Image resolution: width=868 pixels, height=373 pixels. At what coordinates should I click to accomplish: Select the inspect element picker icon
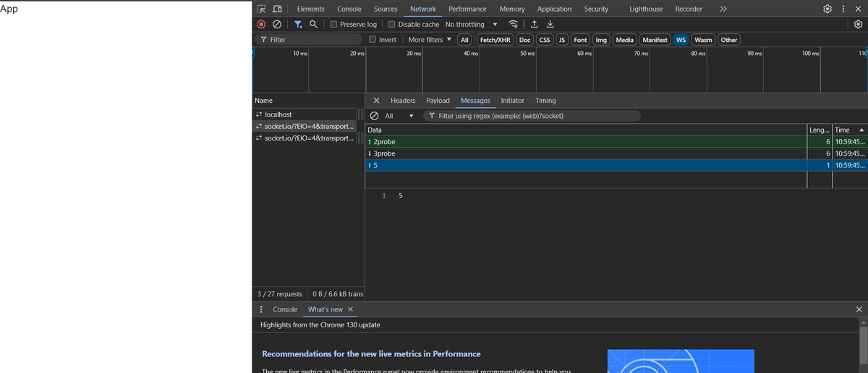coord(262,9)
